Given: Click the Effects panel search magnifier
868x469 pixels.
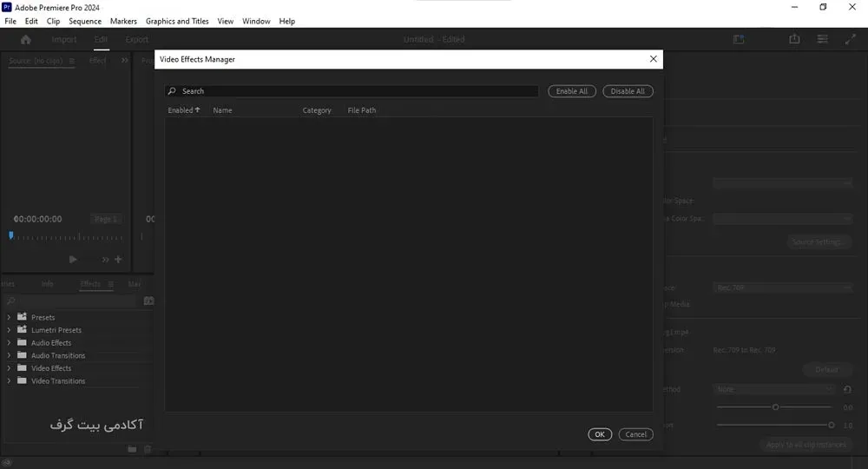Looking at the screenshot, I should pyautogui.click(x=10, y=301).
